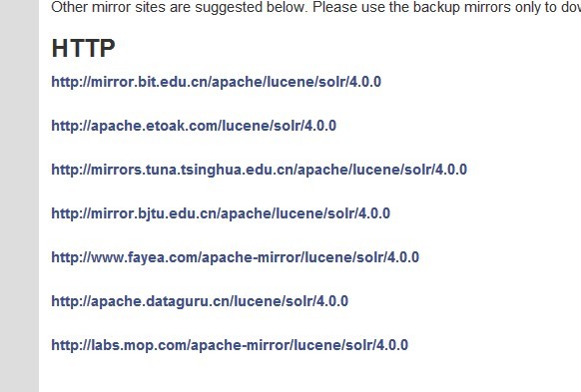Click the word 'suggested' in the top sentence
Viewport: 581px width, 392px height.
pyautogui.click(x=226, y=7)
